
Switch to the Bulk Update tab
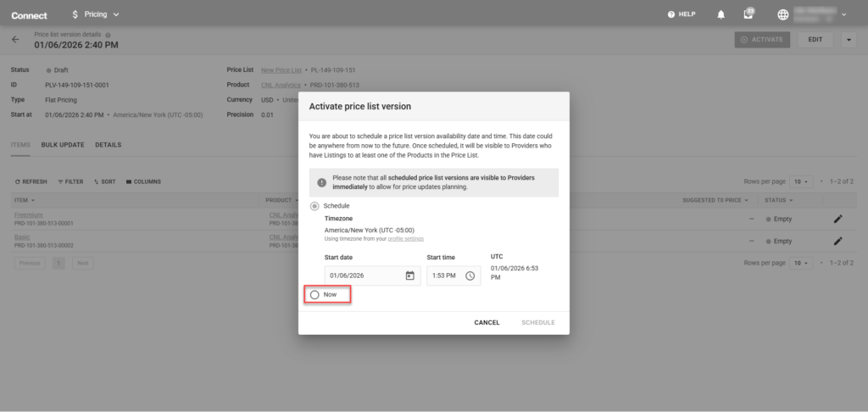point(63,145)
